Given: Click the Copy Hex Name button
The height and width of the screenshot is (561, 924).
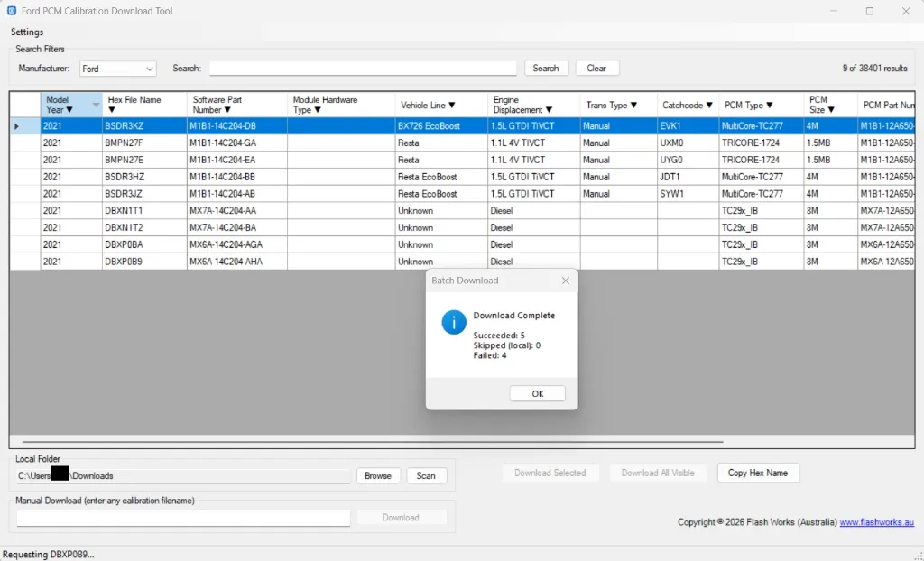Looking at the screenshot, I should (x=758, y=473).
